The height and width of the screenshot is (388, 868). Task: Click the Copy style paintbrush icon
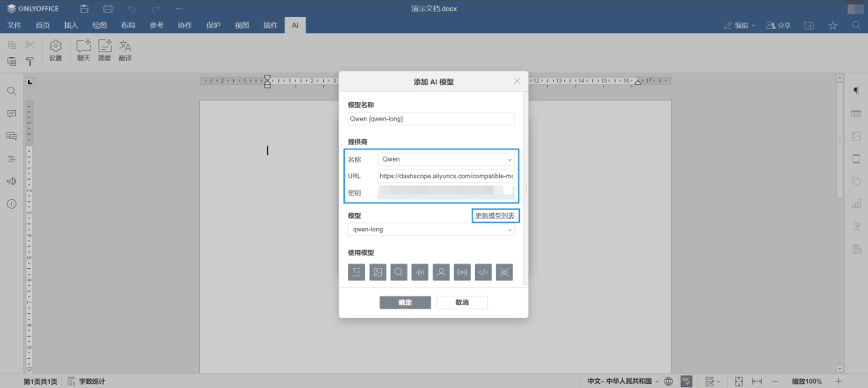[x=30, y=61]
